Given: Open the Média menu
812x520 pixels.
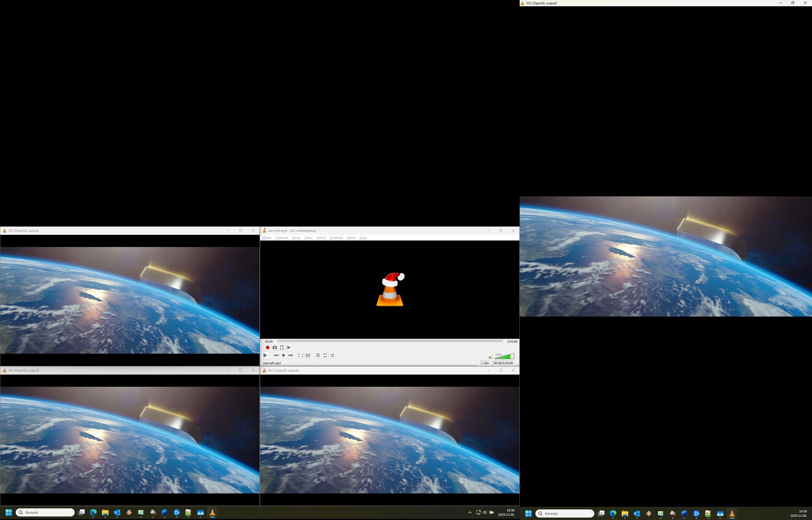Looking at the screenshot, I should tap(266, 238).
